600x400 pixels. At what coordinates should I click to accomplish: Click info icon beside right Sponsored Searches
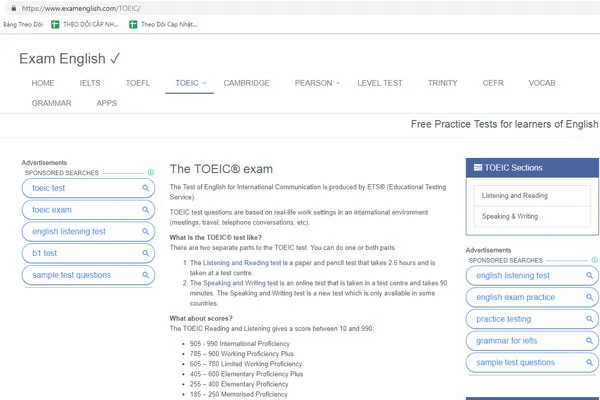point(595,260)
